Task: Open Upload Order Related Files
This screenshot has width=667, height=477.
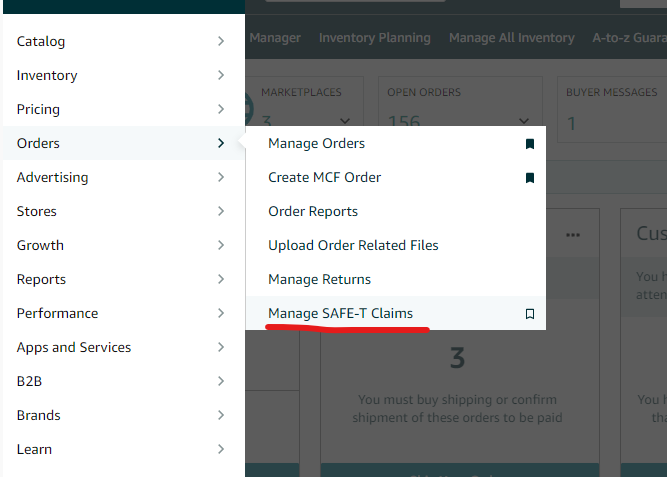Action: point(353,246)
